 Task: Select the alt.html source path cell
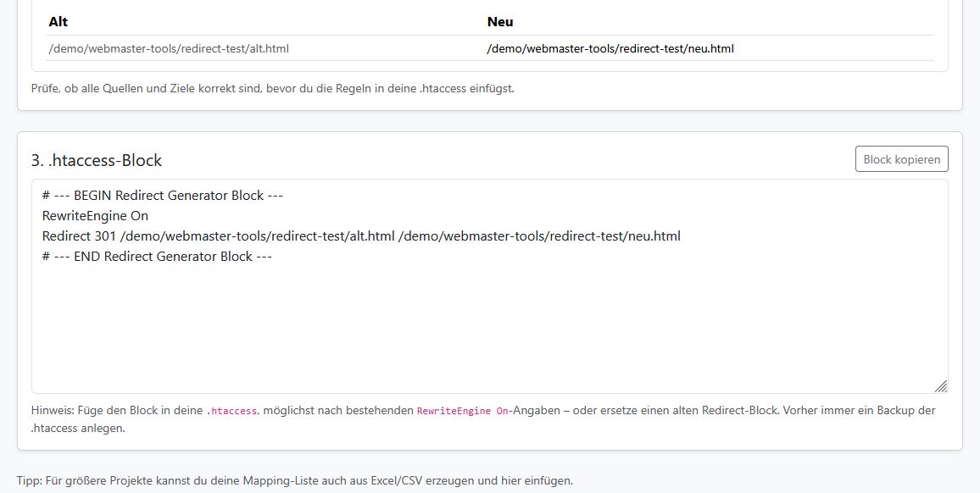pos(170,48)
